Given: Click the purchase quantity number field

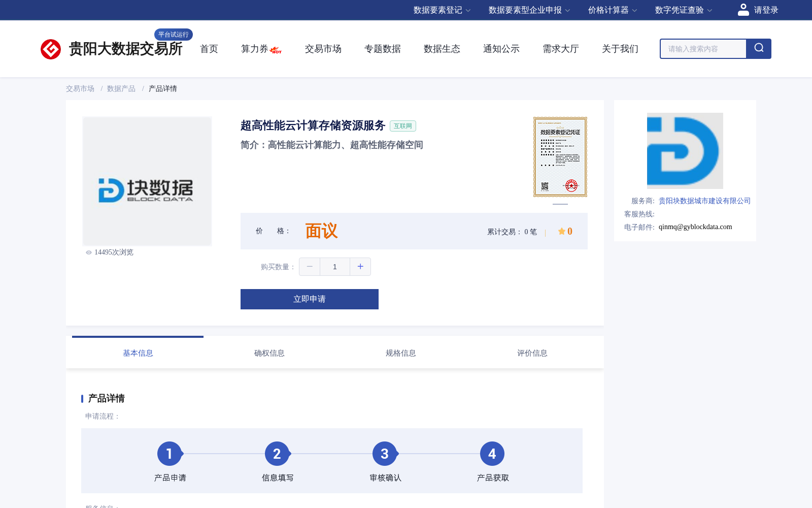Looking at the screenshot, I should point(335,267).
